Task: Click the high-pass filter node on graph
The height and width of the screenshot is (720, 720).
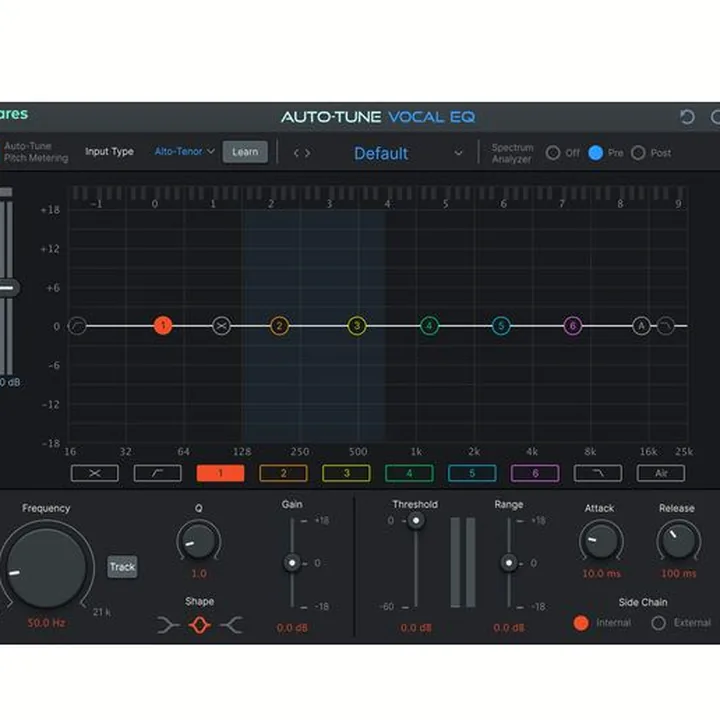Action: (77, 326)
